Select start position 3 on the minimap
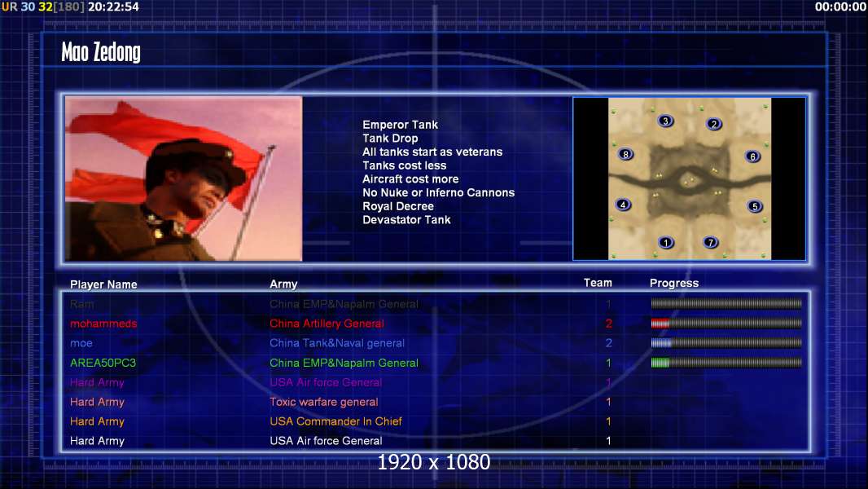The image size is (868, 489). click(665, 121)
